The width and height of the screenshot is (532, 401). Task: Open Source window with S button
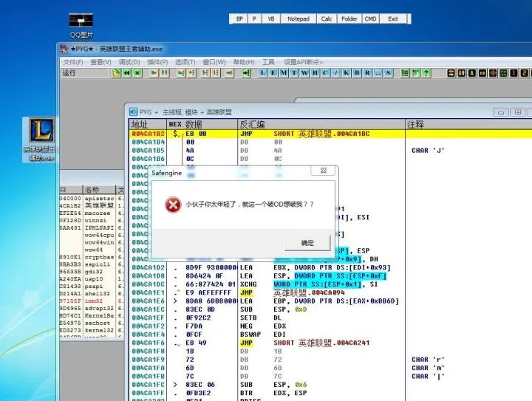click(389, 73)
